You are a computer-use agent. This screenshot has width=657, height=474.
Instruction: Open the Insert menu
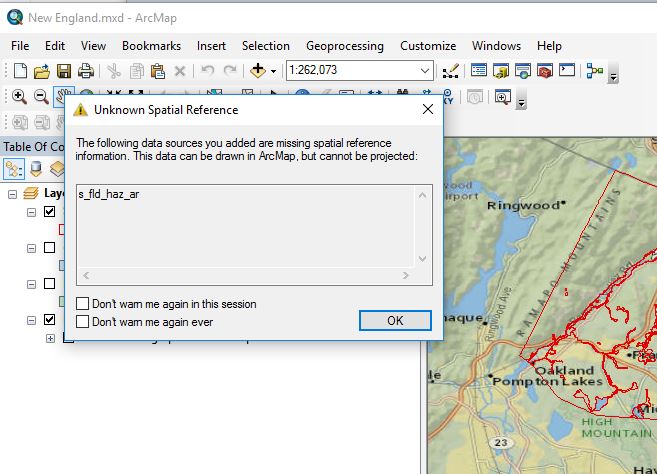point(211,46)
